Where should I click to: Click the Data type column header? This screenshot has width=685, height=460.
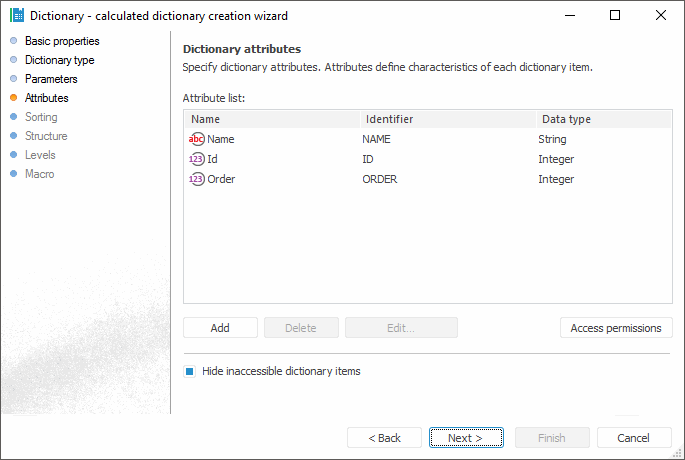tap(602, 119)
